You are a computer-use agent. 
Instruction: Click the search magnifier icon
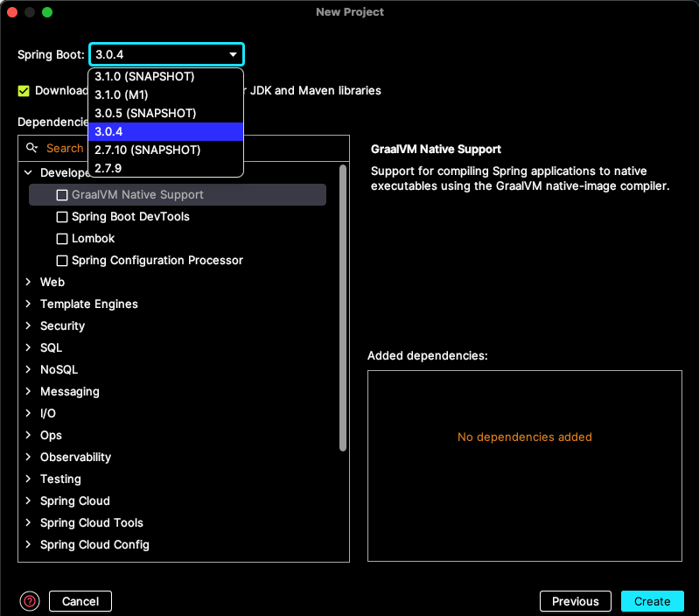[x=31, y=148]
